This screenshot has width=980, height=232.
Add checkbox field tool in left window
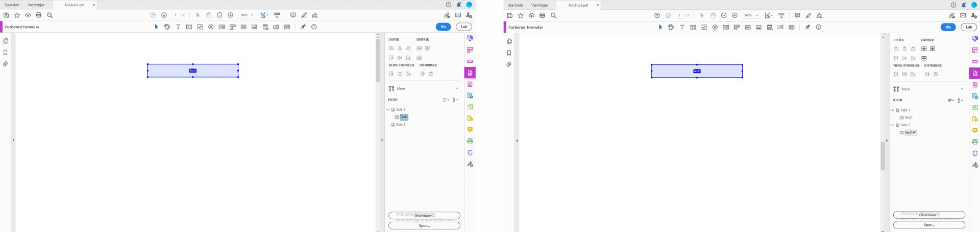tap(200, 27)
